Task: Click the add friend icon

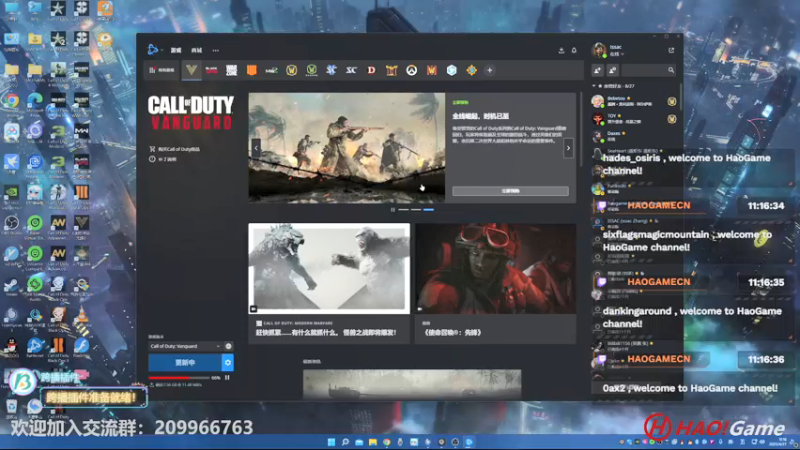Action: [x=597, y=70]
